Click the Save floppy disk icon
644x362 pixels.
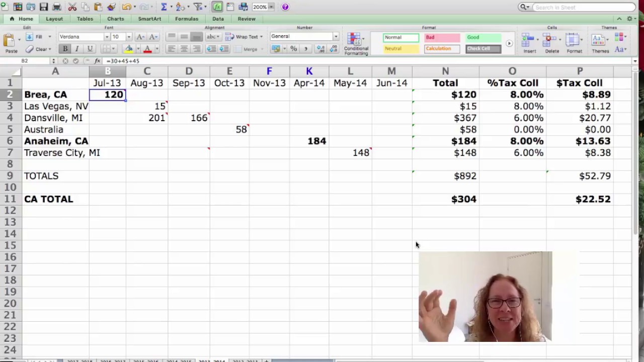(43, 7)
